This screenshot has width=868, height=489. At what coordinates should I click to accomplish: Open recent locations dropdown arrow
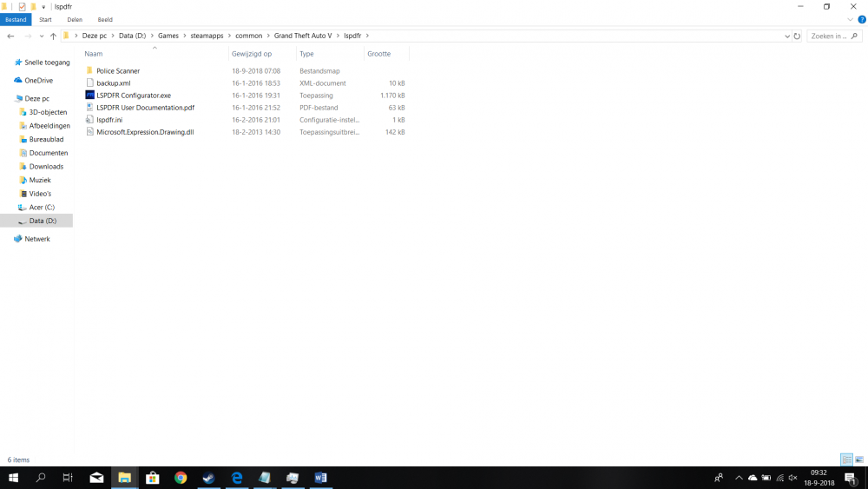click(x=42, y=36)
